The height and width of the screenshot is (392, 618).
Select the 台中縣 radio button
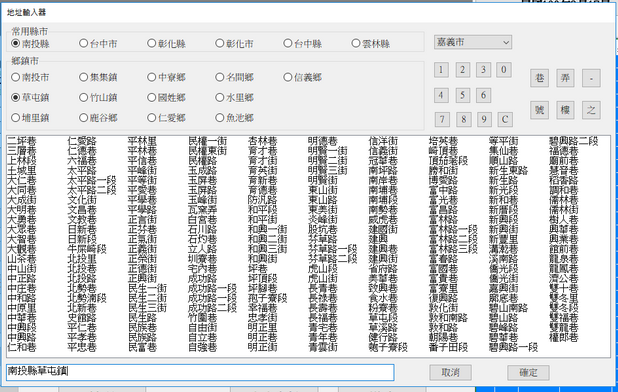click(303, 43)
